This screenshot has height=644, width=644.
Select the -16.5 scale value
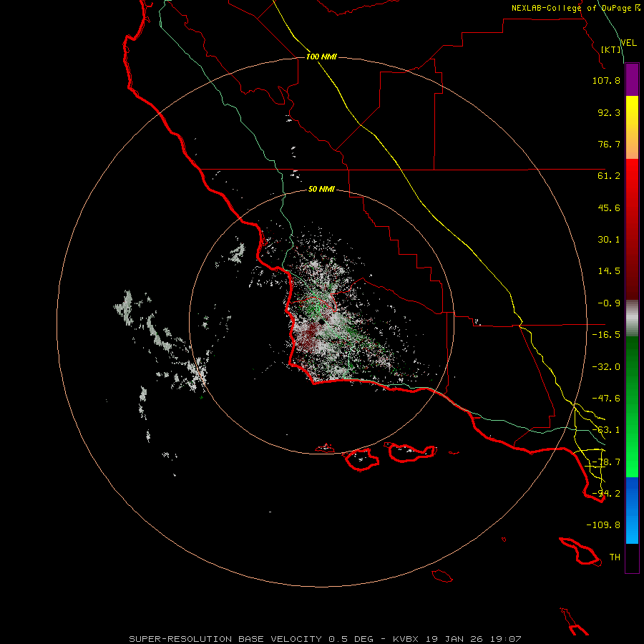606,335
